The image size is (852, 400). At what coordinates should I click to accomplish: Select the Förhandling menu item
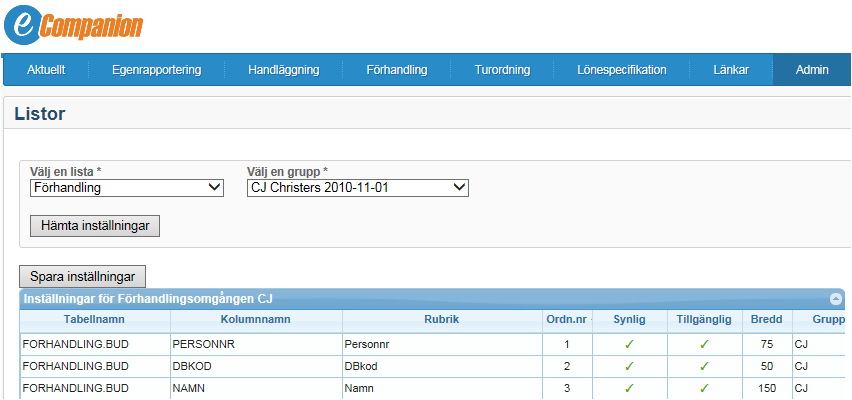(x=397, y=70)
